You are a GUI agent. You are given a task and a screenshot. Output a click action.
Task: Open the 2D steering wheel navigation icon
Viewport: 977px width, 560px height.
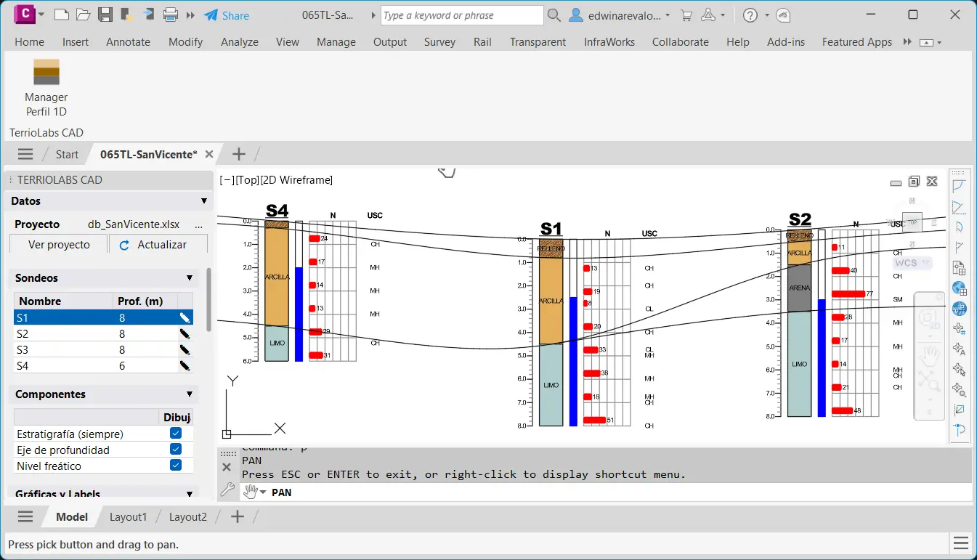click(x=929, y=318)
